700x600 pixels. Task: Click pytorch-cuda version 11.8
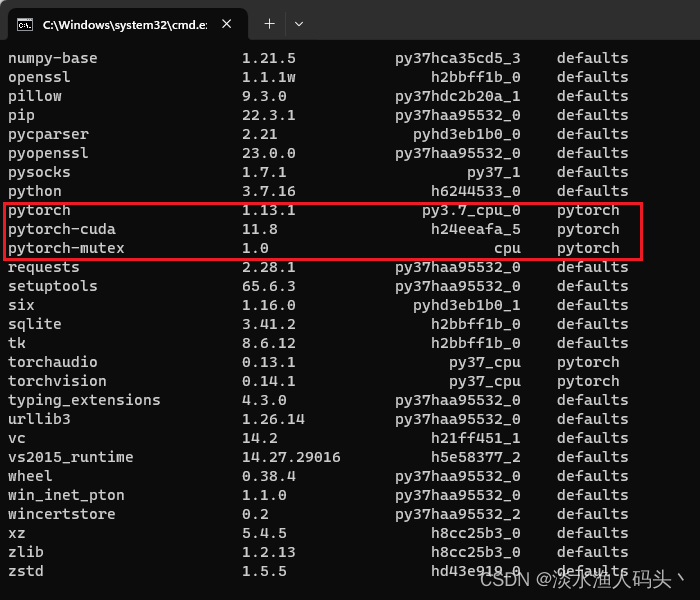[260, 229]
